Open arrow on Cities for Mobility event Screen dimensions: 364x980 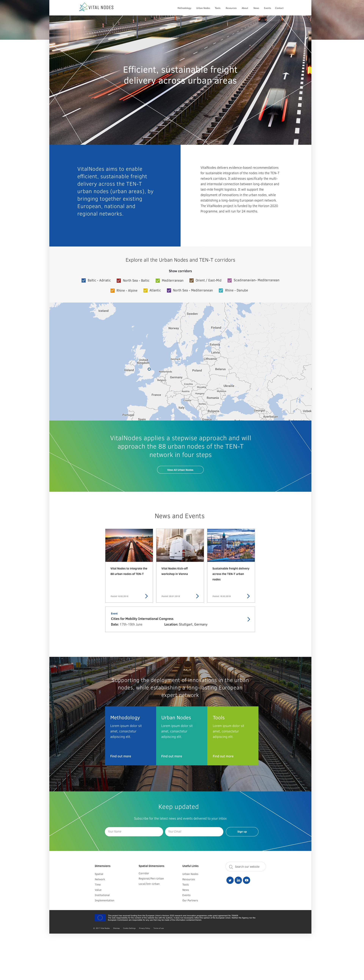click(249, 619)
